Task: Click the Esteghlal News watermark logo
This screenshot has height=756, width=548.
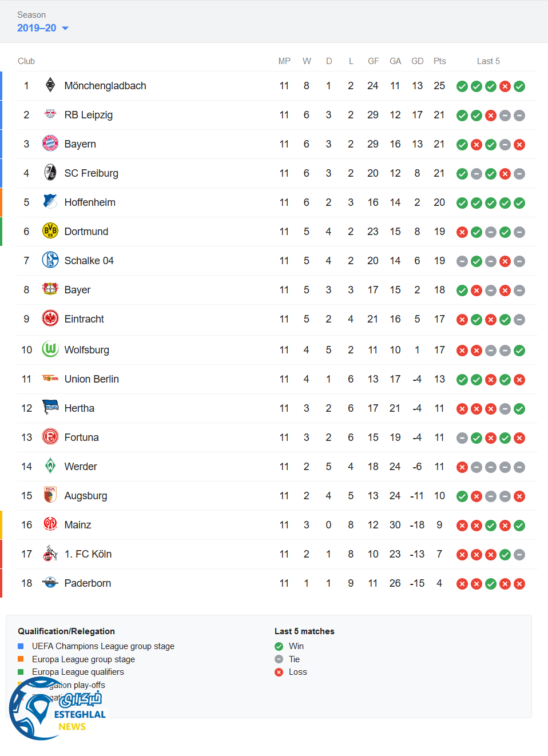Action: (x=56, y=709)
